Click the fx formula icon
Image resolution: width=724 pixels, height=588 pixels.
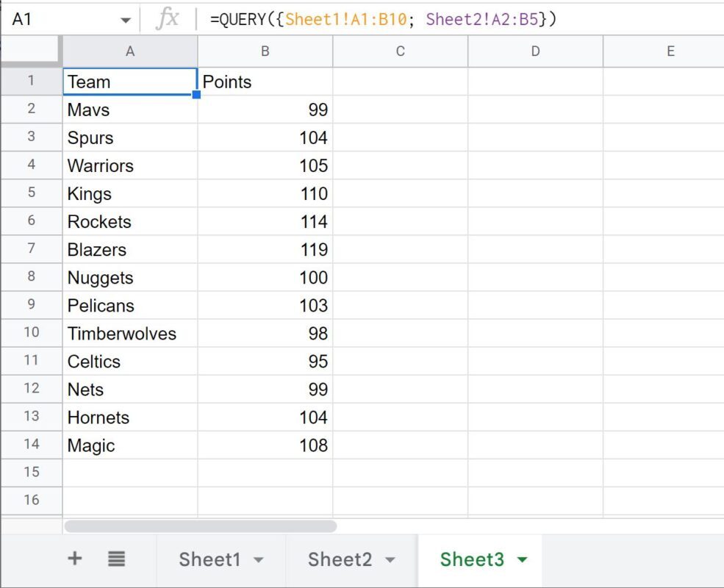coord(168,19)
